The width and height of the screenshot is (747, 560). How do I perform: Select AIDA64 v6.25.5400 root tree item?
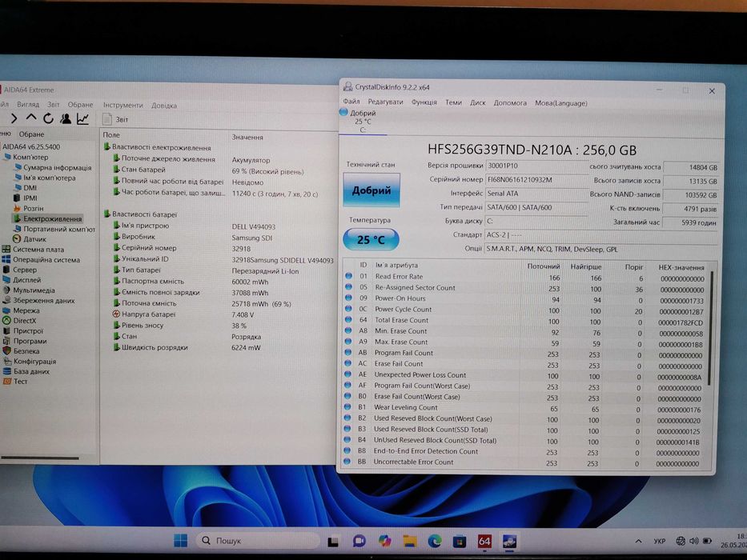coord(31,146)
